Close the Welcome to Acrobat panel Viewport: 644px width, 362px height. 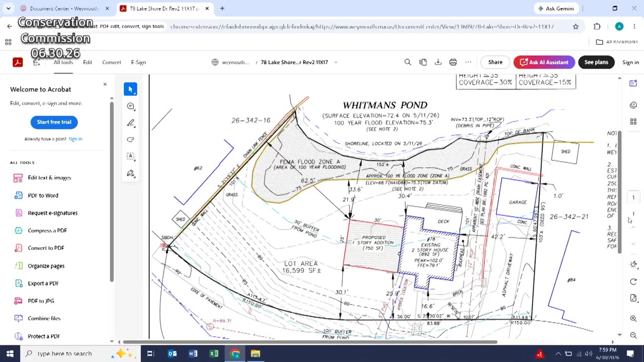(105, 84)
